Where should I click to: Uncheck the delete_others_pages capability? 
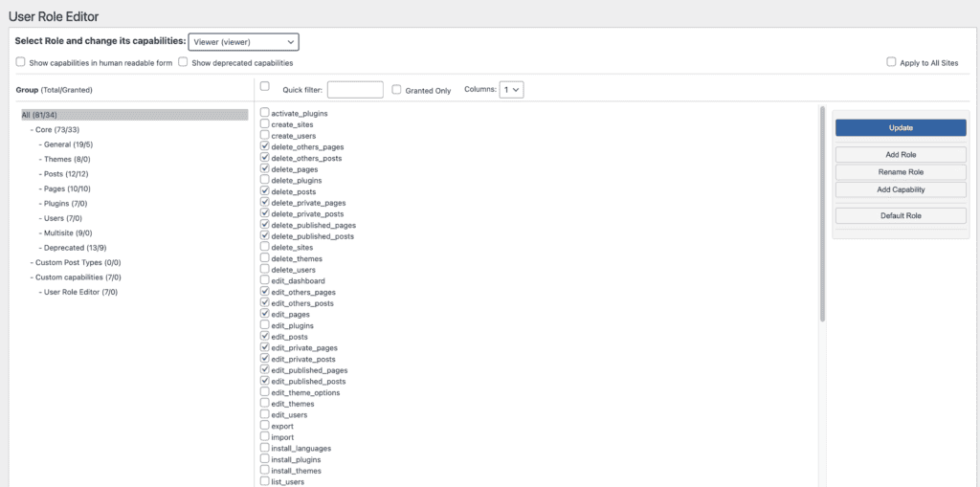click(265, 146)
